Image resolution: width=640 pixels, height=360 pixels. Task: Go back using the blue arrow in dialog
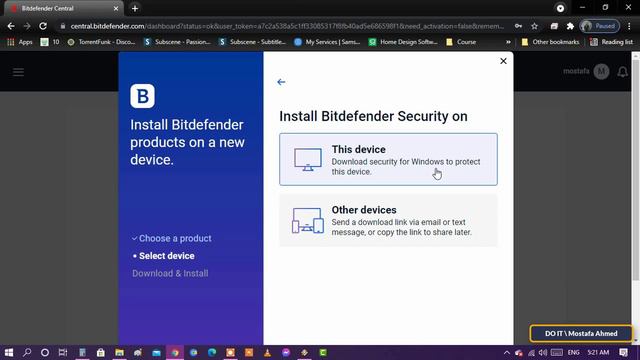click(281, 82)
